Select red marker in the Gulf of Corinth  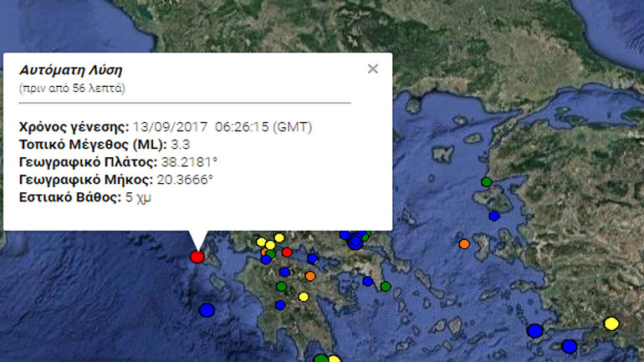click(x=287, y=252)
